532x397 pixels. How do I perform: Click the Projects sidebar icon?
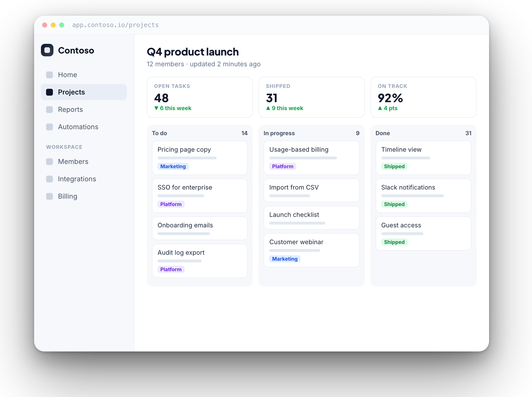click(49, 92)
